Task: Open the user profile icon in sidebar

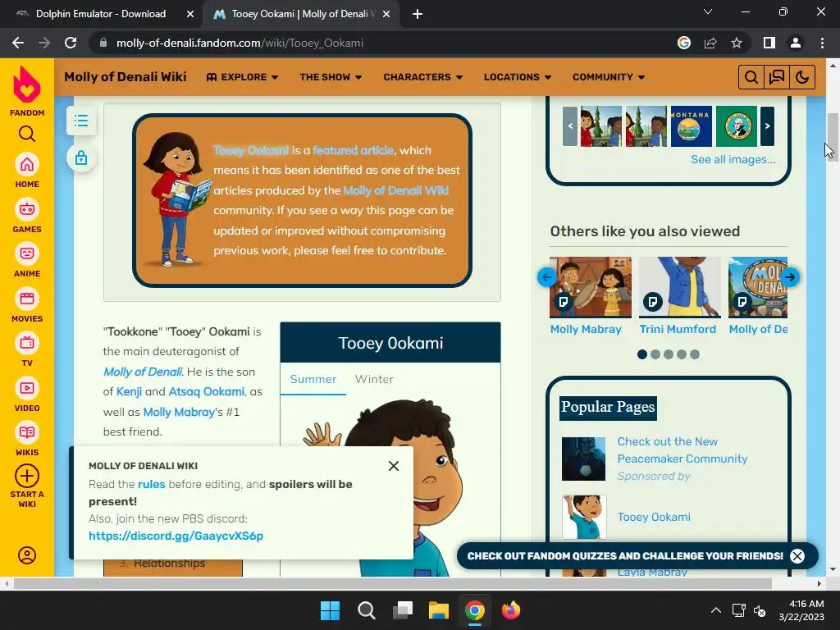Action: [x=27, y=555]
